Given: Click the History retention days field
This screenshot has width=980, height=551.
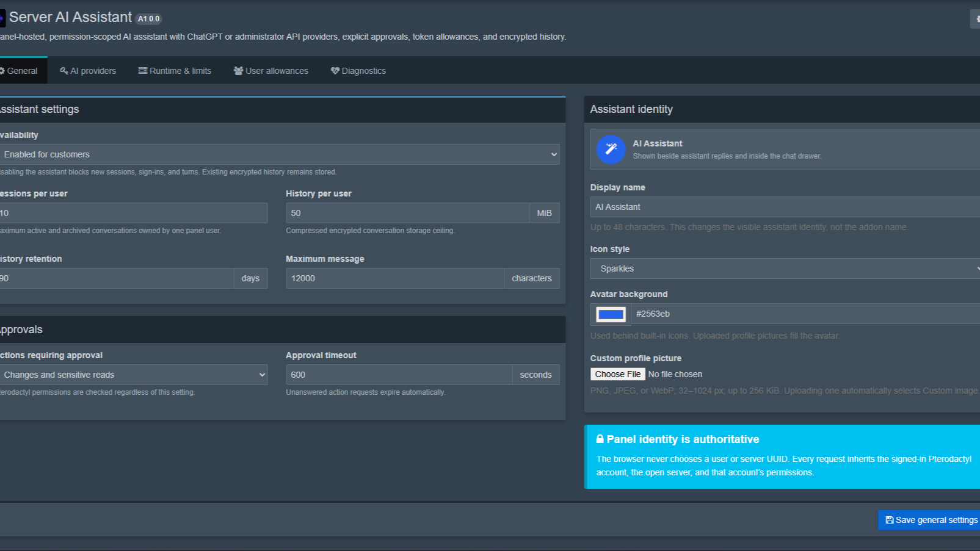Looking at the screenshot, I should pos(117,278).
